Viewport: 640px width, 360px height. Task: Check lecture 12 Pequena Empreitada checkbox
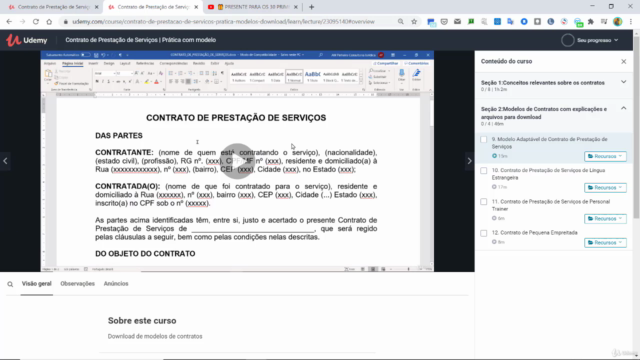click(x=484, y=233)
